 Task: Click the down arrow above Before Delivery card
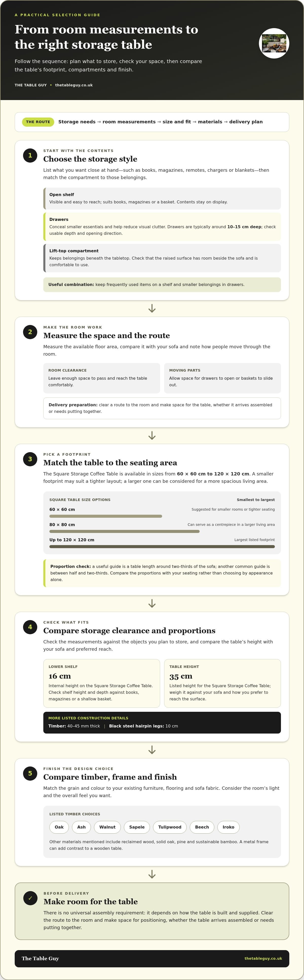click(x=152, y=874)
